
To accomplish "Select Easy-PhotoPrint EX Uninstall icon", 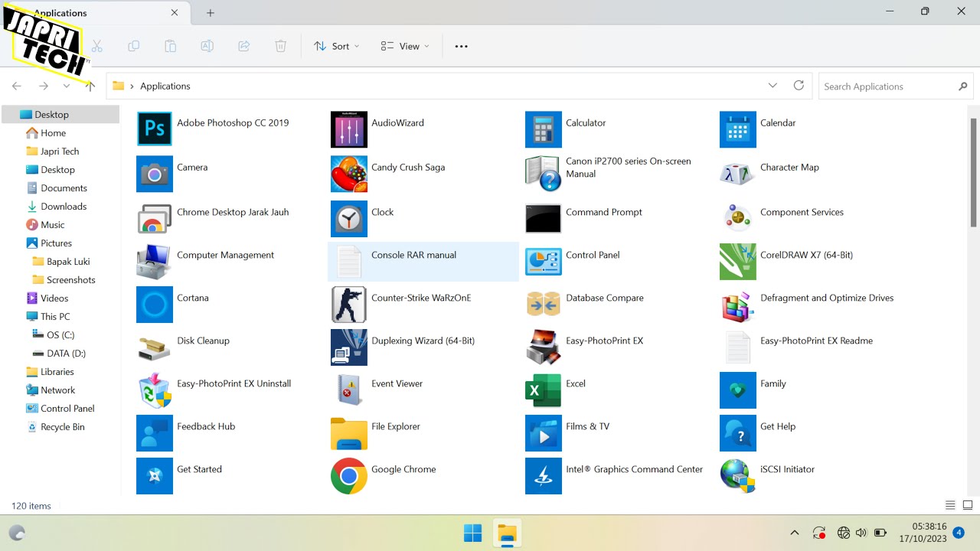I will pos(155,390).
